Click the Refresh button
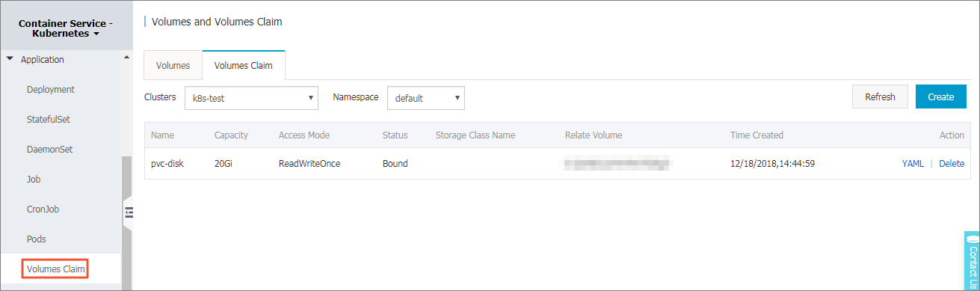 coord(880,97)
